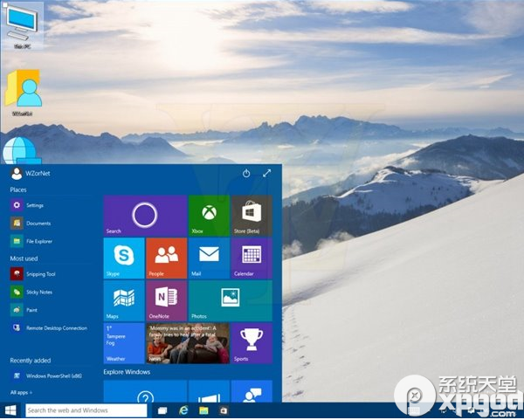Viewport: 524px width, 420px height.
Task: Open the Mail tile
Action: [209, 258]
